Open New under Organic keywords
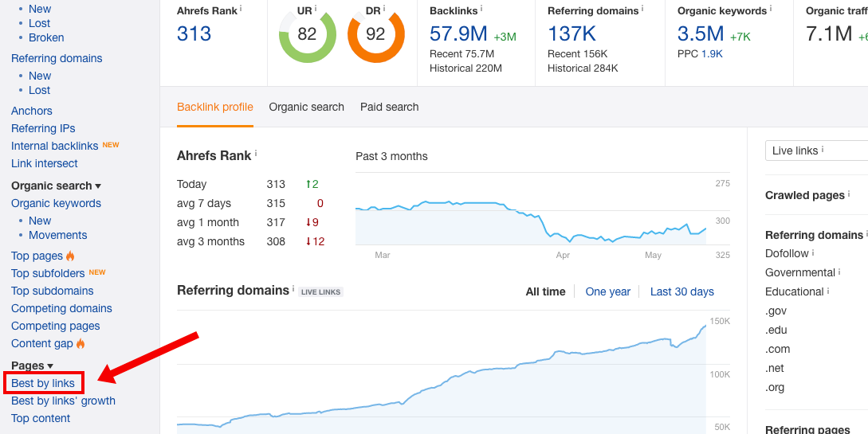 40,221
